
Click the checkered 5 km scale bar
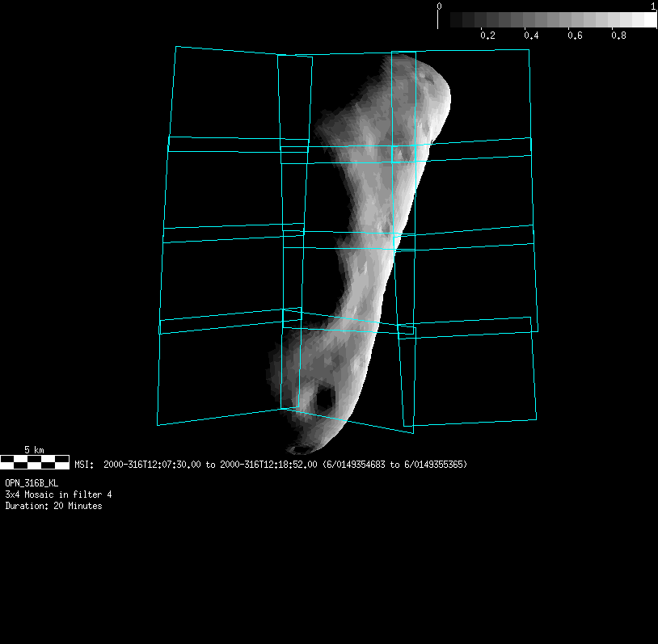(35, 462)
